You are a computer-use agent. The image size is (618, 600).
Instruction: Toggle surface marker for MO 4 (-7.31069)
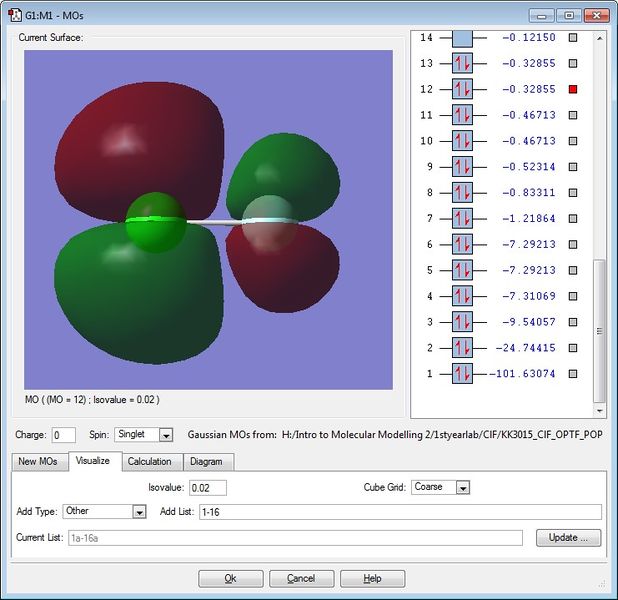coord(573,296)
